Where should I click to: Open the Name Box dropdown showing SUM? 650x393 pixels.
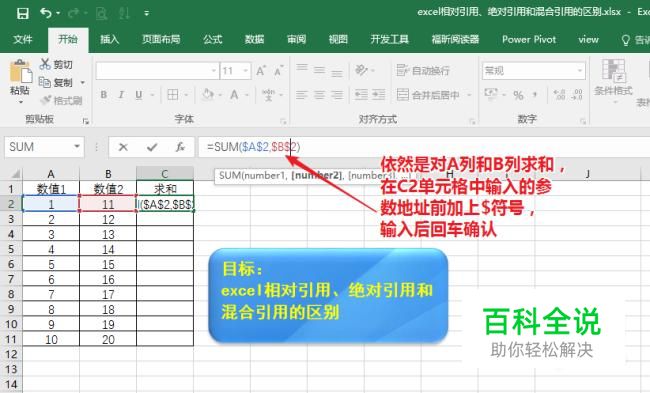77,146
